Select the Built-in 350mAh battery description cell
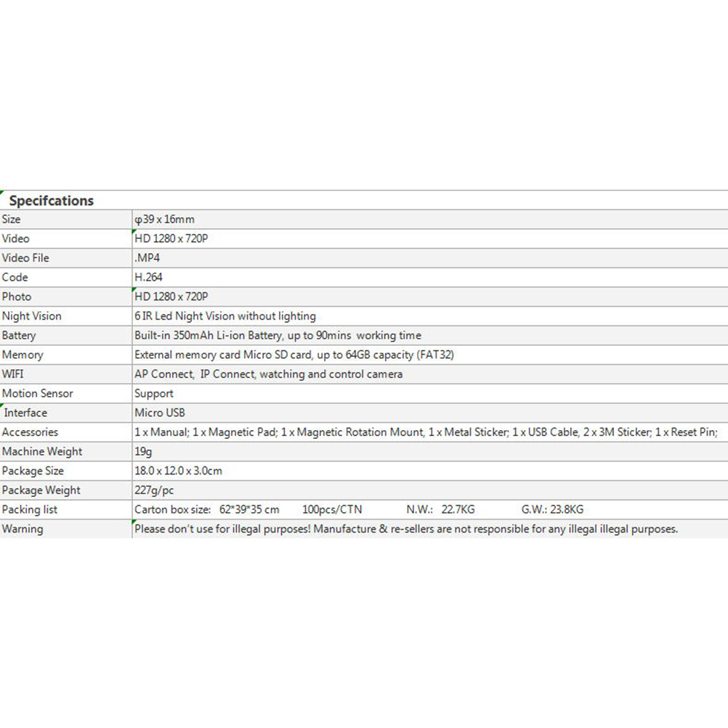The height and width of the screenshot is (728, 728). click(278, 336)
